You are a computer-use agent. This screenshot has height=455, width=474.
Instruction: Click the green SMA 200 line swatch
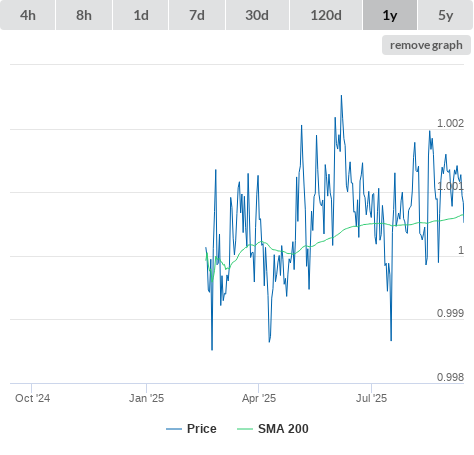pyautogui.click(x=245, y=429)
